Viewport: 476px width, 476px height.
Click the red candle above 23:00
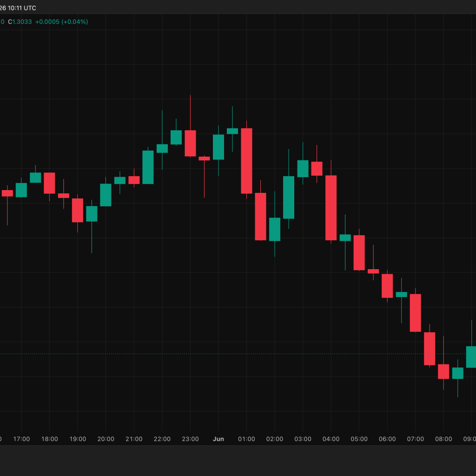click(x=190, y=143)
